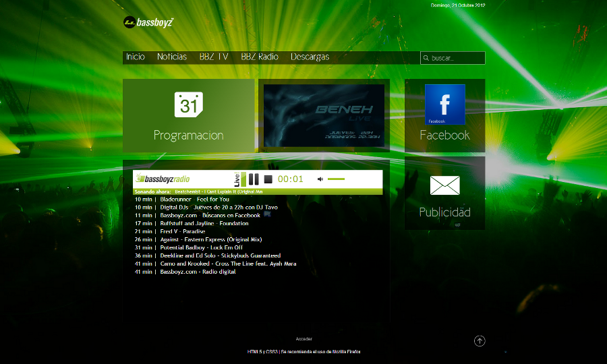
Task: Select 'Bassboyz.com - Radio digital' row
Action: click(x=185, y=272)
